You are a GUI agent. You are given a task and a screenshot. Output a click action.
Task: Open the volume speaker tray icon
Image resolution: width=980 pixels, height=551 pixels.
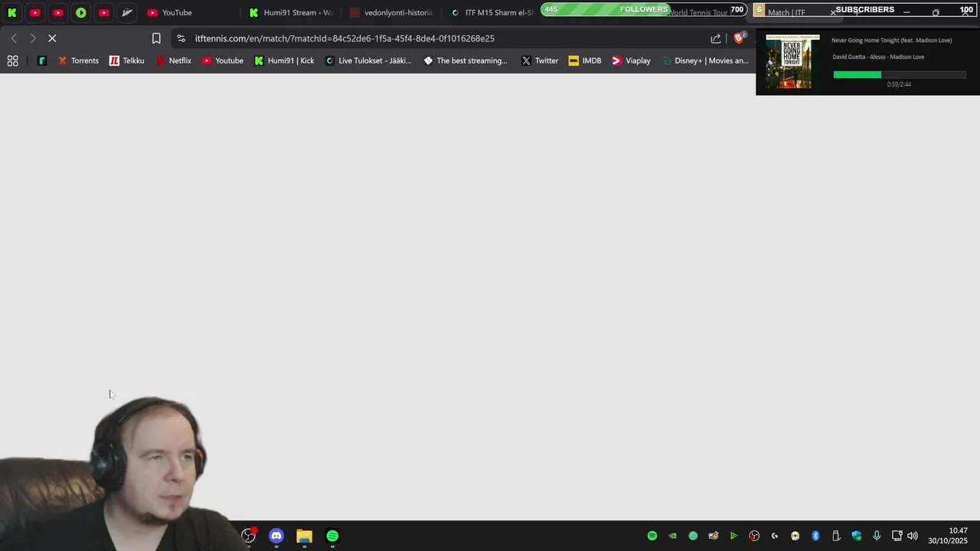pyautogui.click(x=913, y=536)
